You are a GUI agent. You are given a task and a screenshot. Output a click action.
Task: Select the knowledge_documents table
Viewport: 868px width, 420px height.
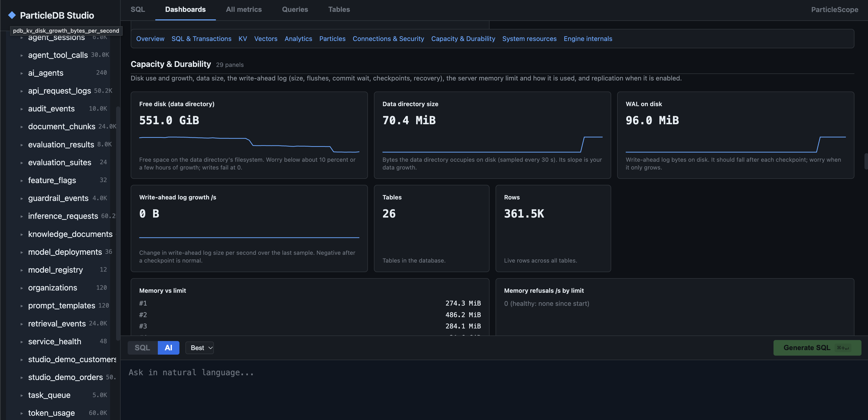coord(70,234)
